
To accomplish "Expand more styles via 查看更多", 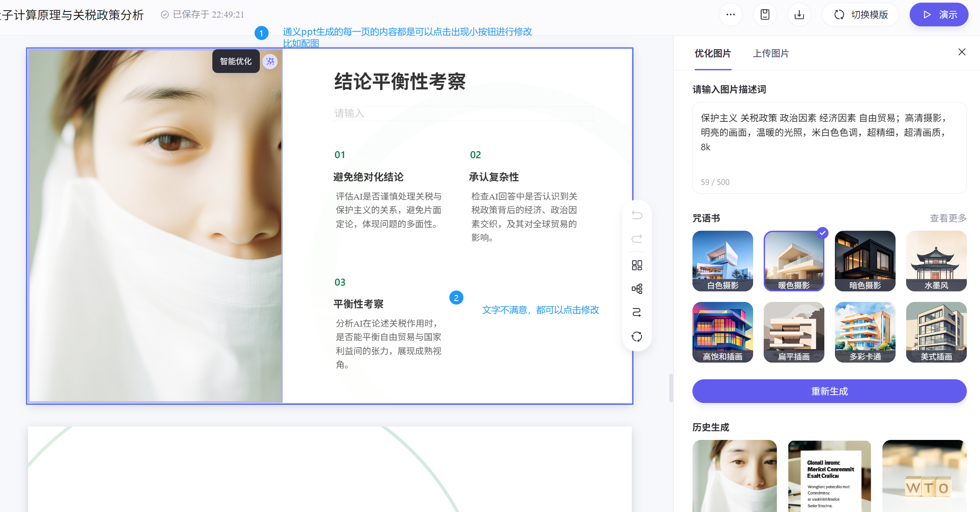I will [948, 218].
